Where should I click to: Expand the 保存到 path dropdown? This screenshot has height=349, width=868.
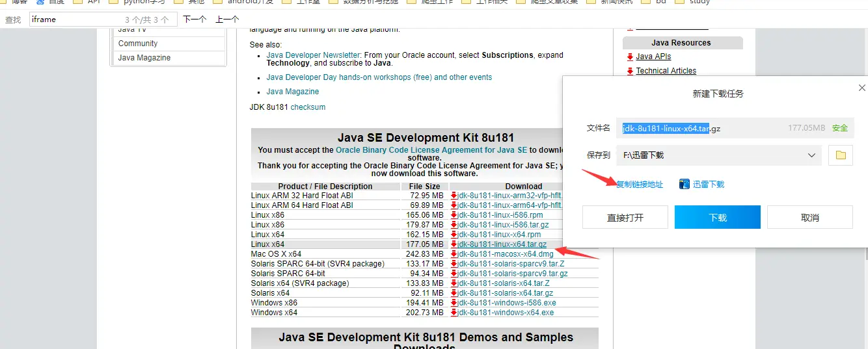(811, 155)
